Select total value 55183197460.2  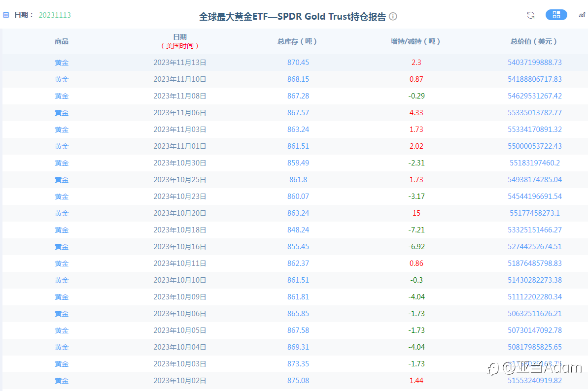pos(535,163)
